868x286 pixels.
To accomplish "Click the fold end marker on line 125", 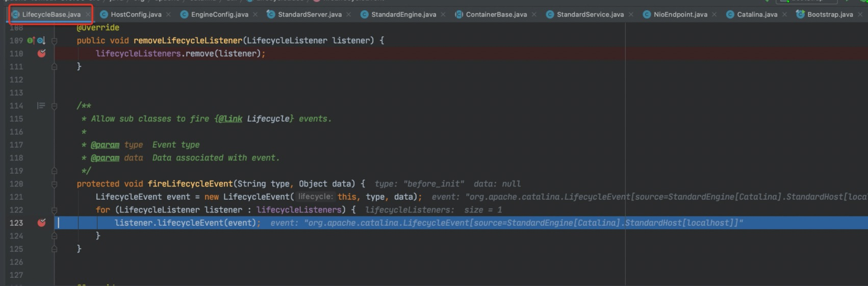I will [x=54, y=249].
